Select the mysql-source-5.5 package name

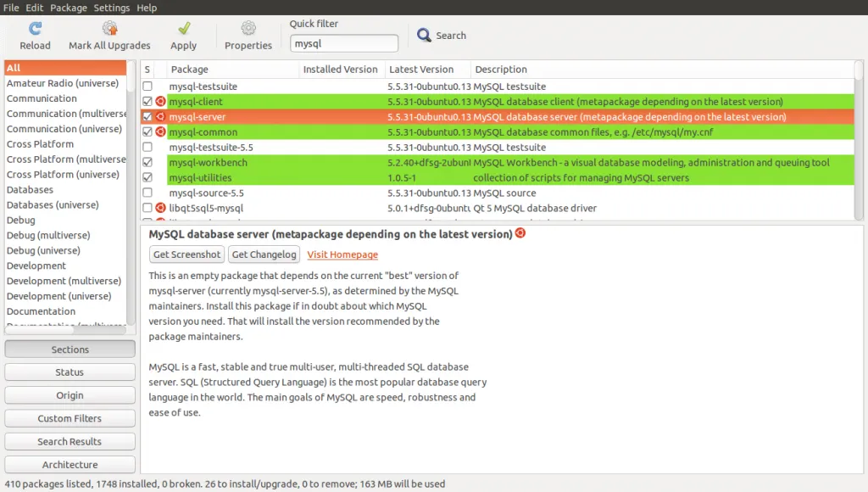[x=207, y=193]
